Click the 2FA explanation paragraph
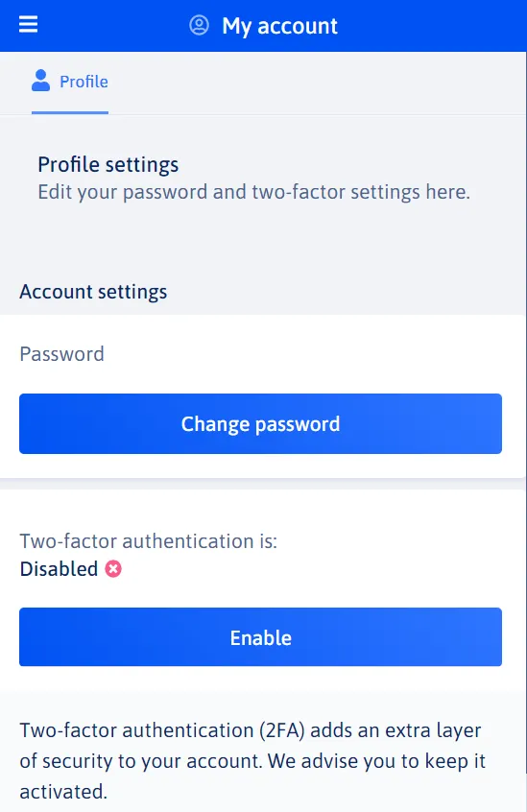 tap(252, 761)
